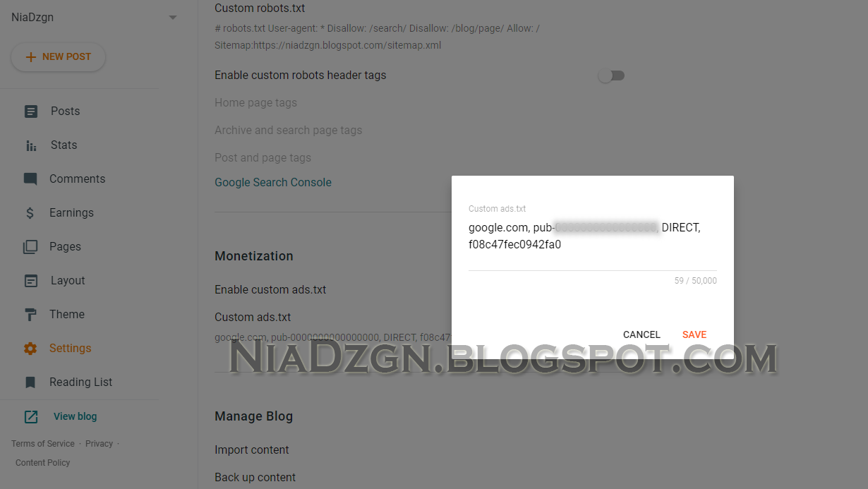868x489 pixels.
Task: Open the Stats bar chart icon
Action: (x=31, y=145)
